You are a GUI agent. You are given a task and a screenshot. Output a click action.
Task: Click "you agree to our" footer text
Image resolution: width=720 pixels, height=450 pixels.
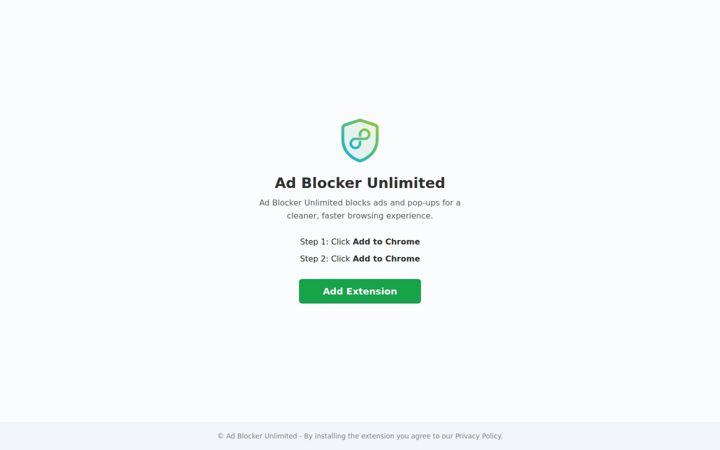coord(425,436)
